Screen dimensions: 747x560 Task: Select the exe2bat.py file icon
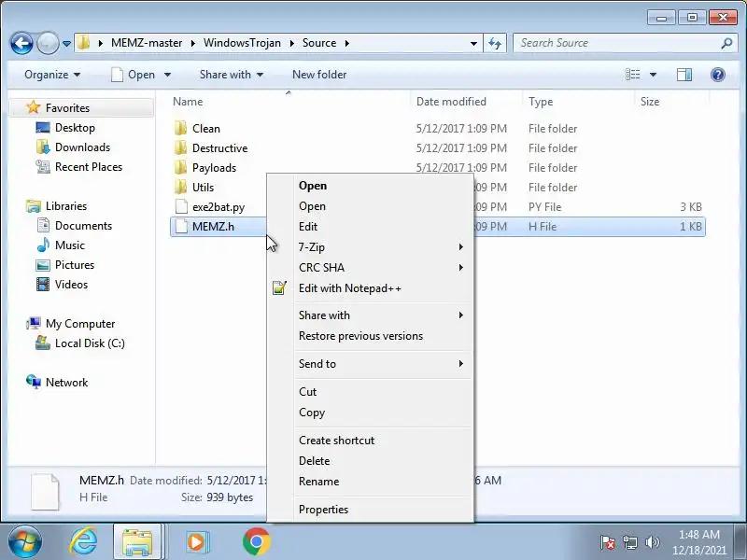[181, 206]
